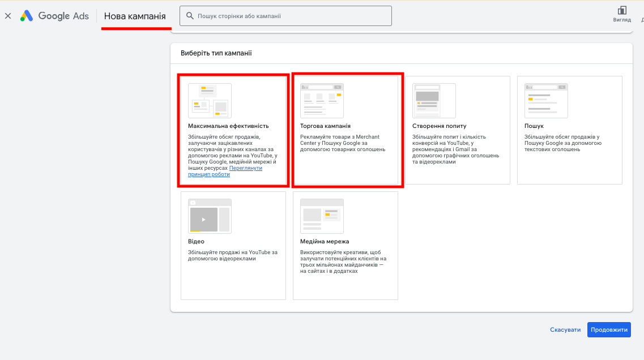Viewport: 644px width, 360px height.
Task: Open the Вигляд view icon
Action: 622,14
